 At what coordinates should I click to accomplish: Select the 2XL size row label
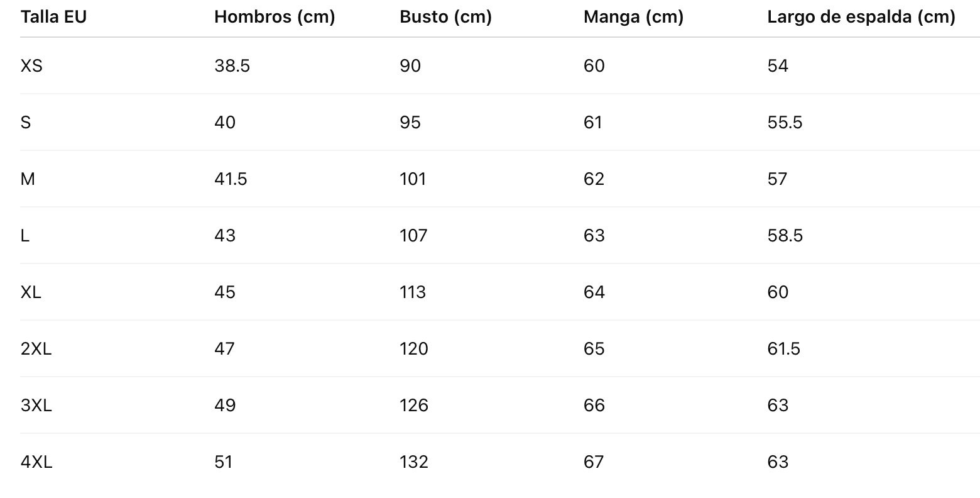pos(36,349)
